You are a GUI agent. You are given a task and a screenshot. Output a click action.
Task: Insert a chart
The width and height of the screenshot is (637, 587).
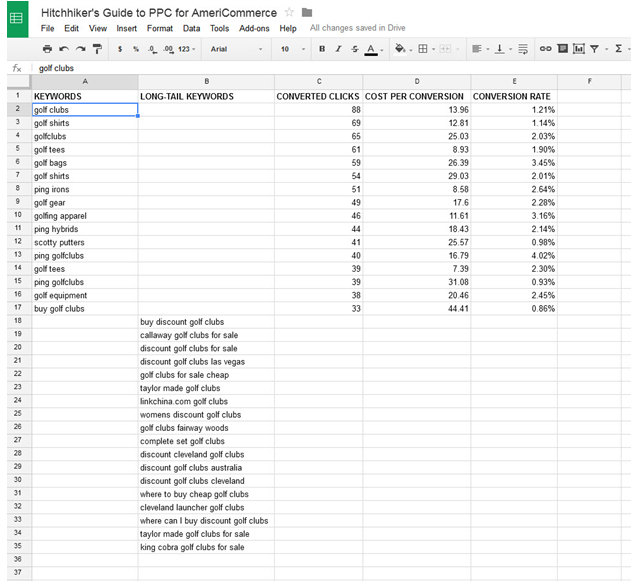[578, 49]
